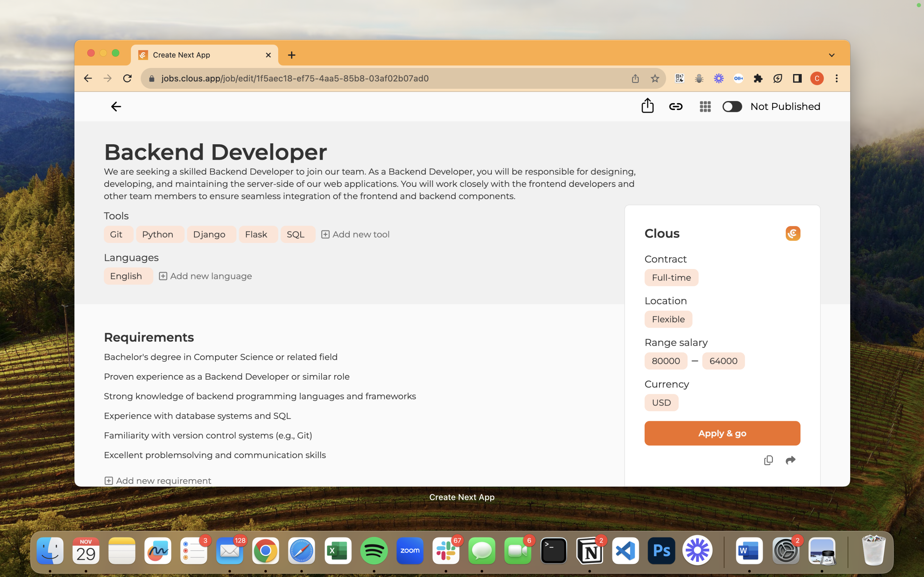The width and height of the screenshot is (924, 577).
Task: Click the in-page back arrow icon
Action: (x=116, y=106)
